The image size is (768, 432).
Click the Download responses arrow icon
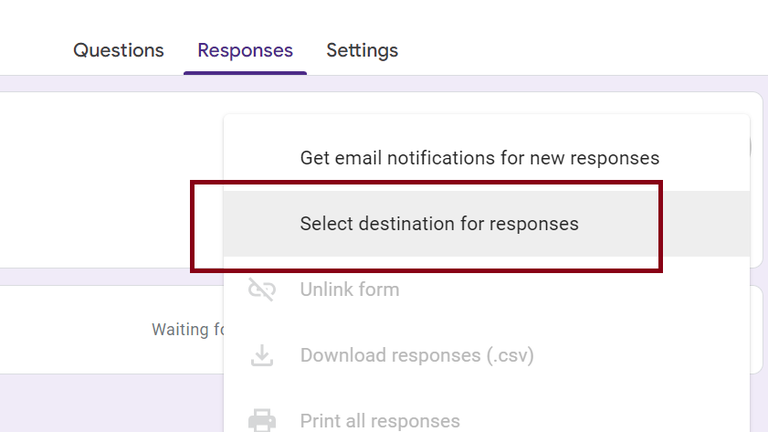(x=262, y=355)
